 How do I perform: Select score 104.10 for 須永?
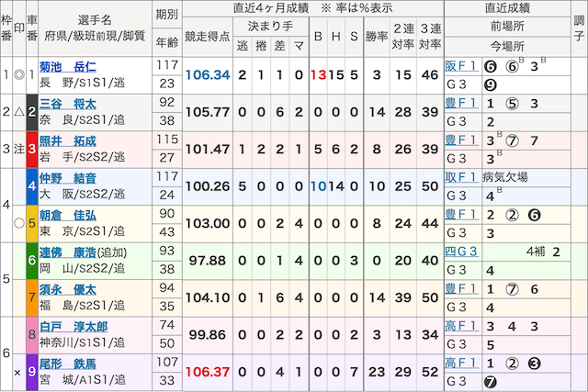click(208, 297)
